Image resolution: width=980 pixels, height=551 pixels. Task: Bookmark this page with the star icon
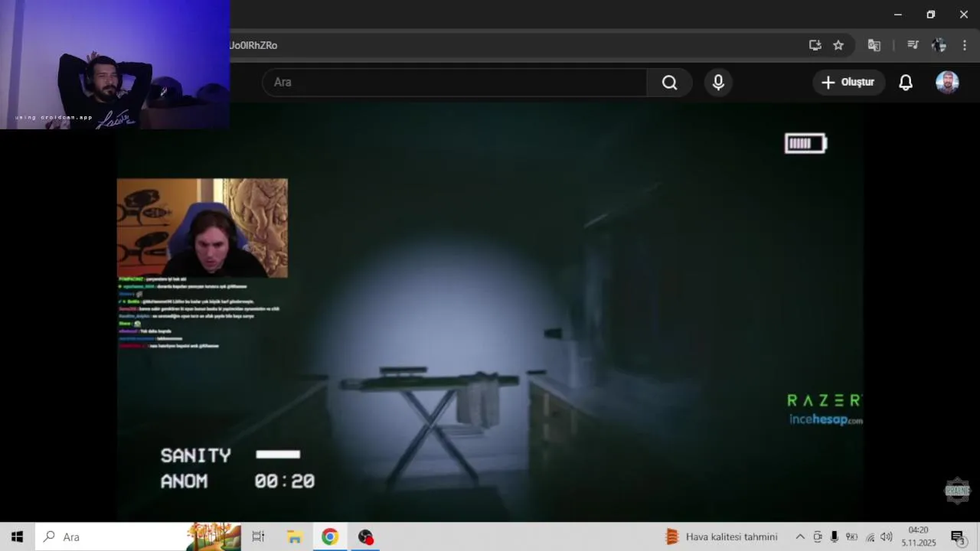pyautogui.click(x=838, y=45)
